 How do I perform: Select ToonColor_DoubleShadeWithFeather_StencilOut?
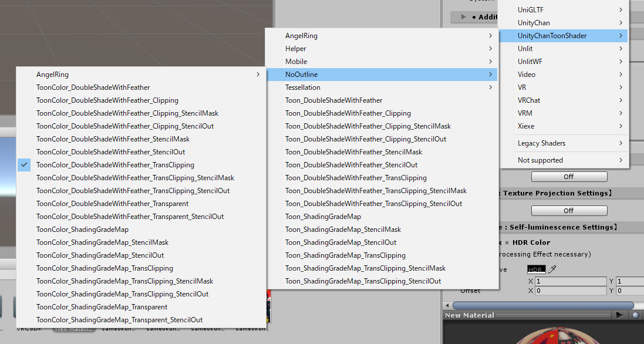click(141, 152)
